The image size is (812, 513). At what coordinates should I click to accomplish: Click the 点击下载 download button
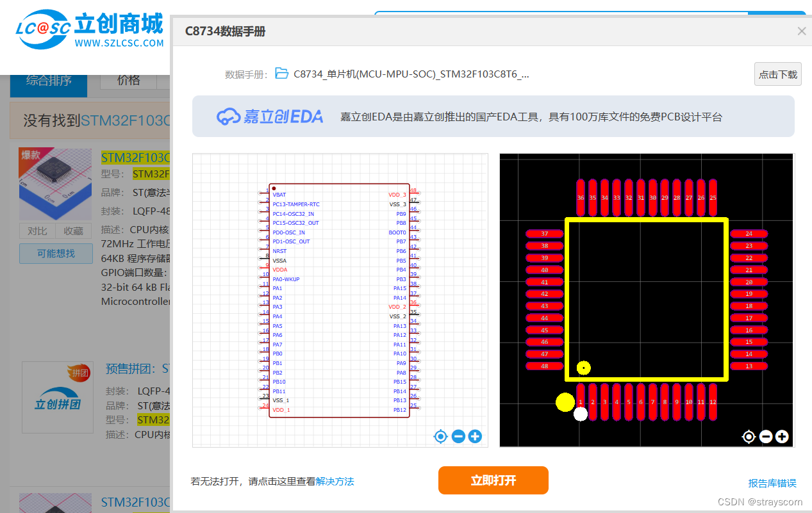(778, 74)
